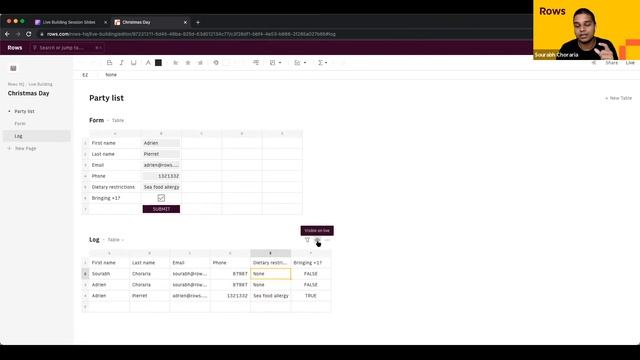
Task: Click the SUBMIT button in Form table
Action: 161,209
